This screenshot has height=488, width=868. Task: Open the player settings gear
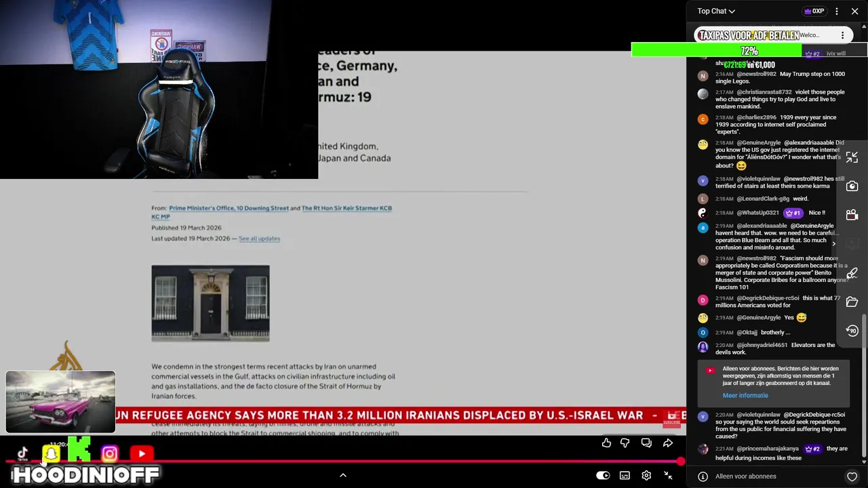(x=646, y=475)
